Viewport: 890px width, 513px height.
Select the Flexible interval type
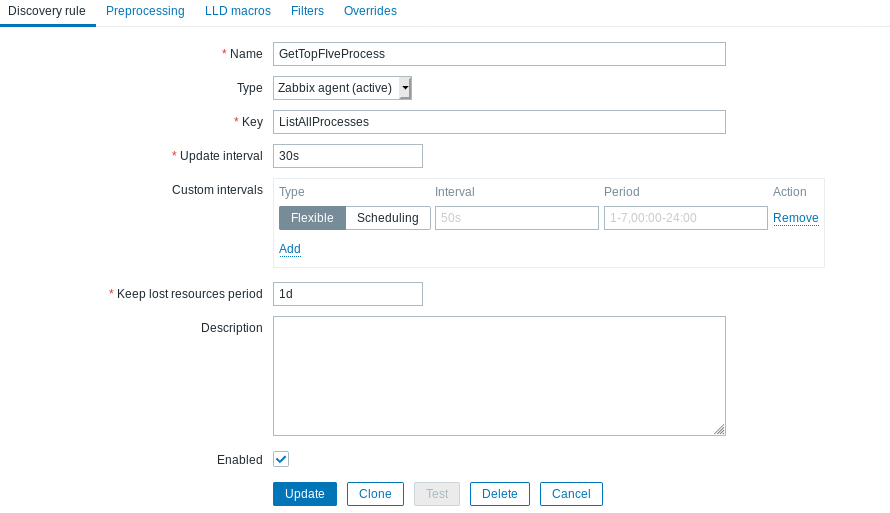point(312,218)
